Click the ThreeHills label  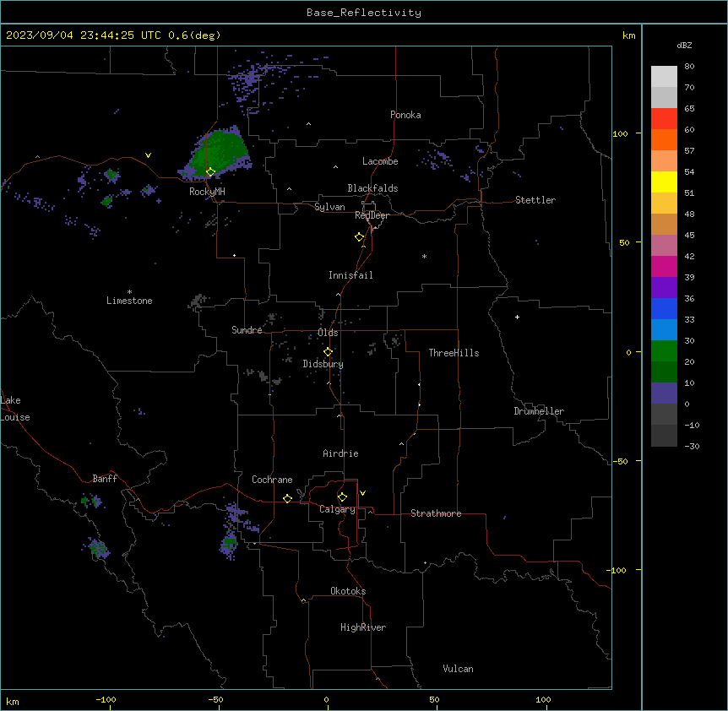[x=454, y=353]
